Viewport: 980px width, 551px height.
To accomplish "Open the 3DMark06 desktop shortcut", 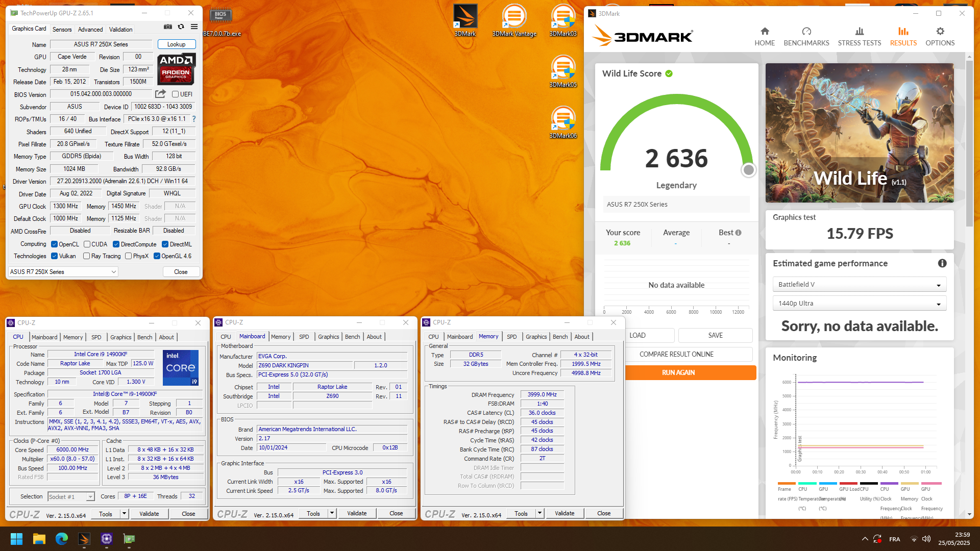I will pyautogui.click(x=563, y=122).
